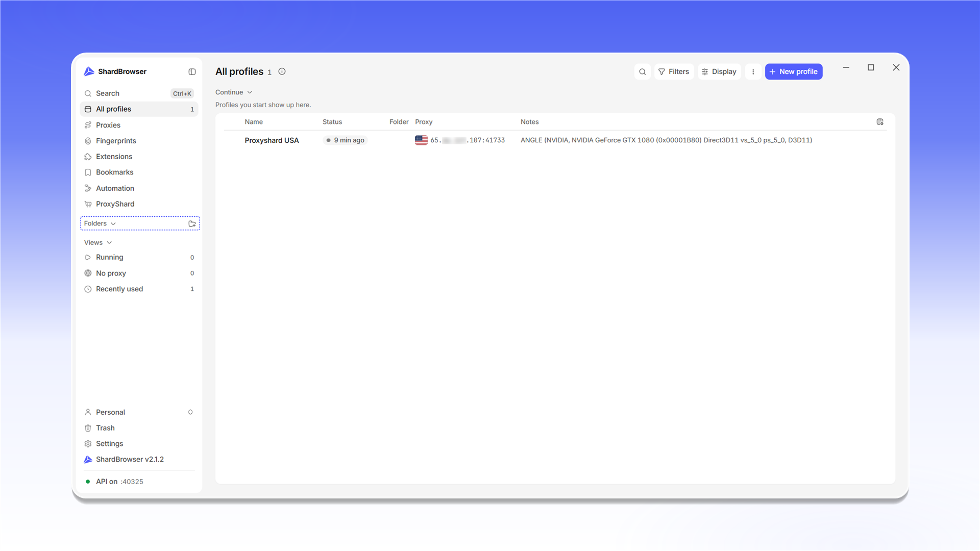This screenshot has height=551, width=980.
Task: Open the Display options
Action: click(x=719, y=72)
